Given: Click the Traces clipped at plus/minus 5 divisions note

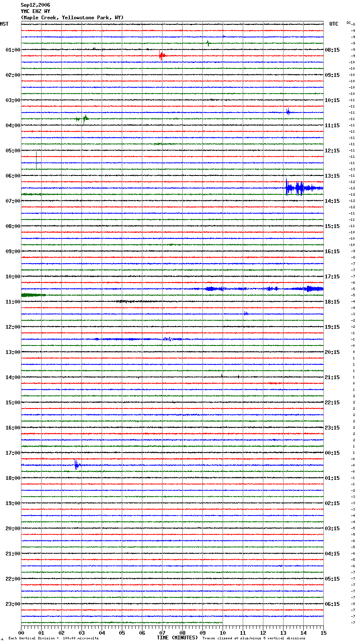Looking at the screenshot, I should click(x=254, y=639).
